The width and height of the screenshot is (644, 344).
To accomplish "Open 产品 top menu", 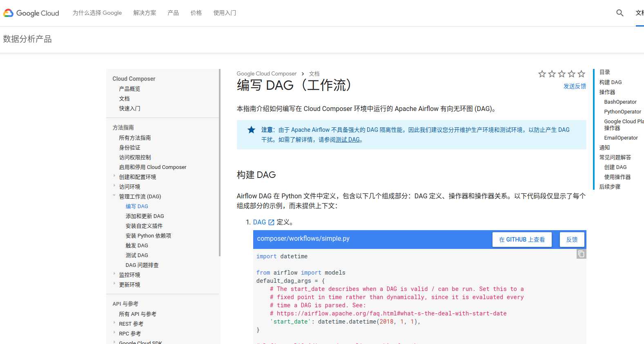I will point(173,13).
